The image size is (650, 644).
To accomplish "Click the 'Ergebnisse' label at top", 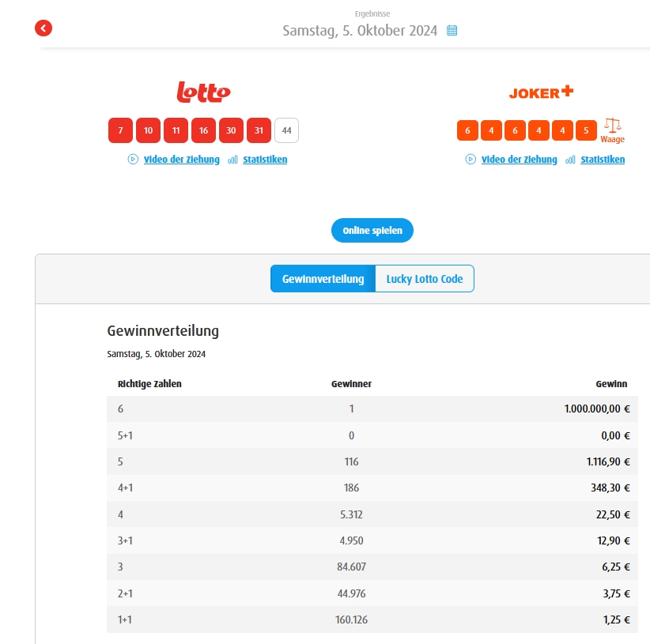I will pos(372,13).
